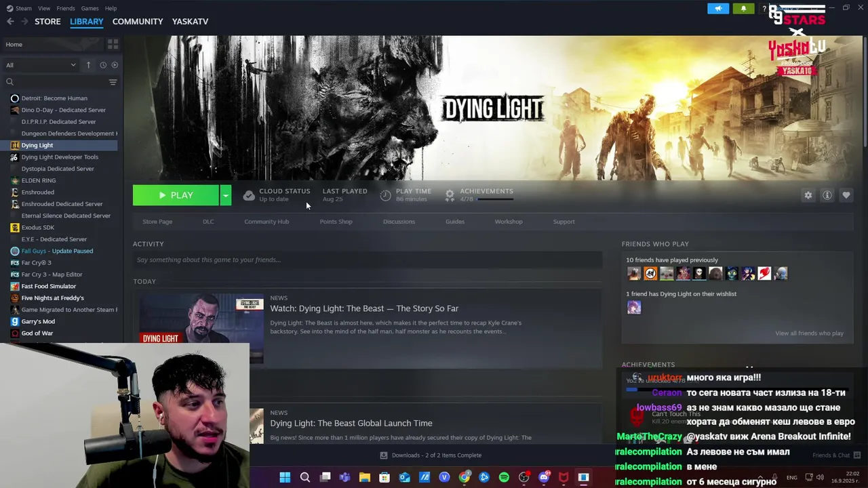
Task: Open the Guides link
Action: pyautogui.click(x=455, y=222)
